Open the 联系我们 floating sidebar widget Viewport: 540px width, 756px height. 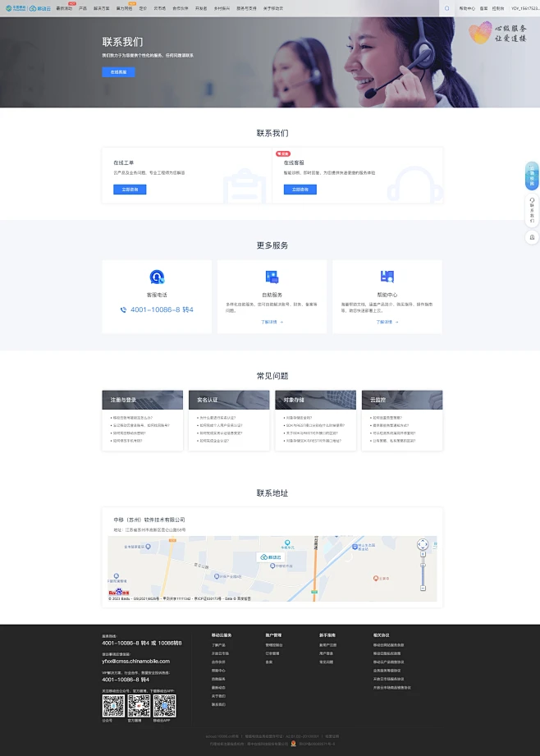(x=532, y=210)
